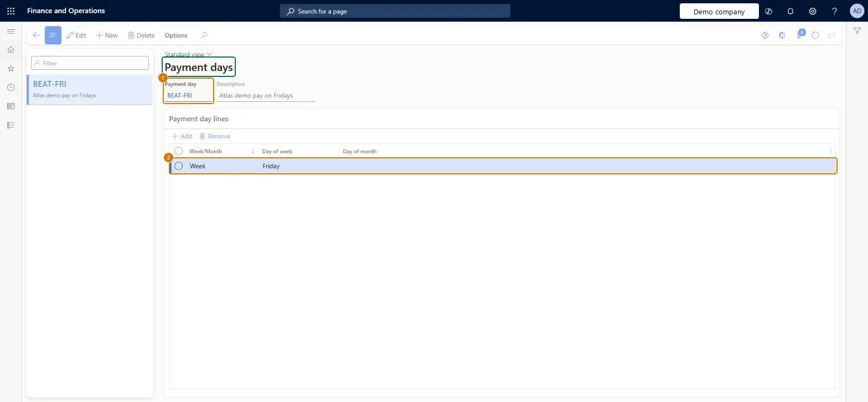Expand the Standard view dropdown
The height and width of the screenshot is (402, 868).
click(188, 54)
